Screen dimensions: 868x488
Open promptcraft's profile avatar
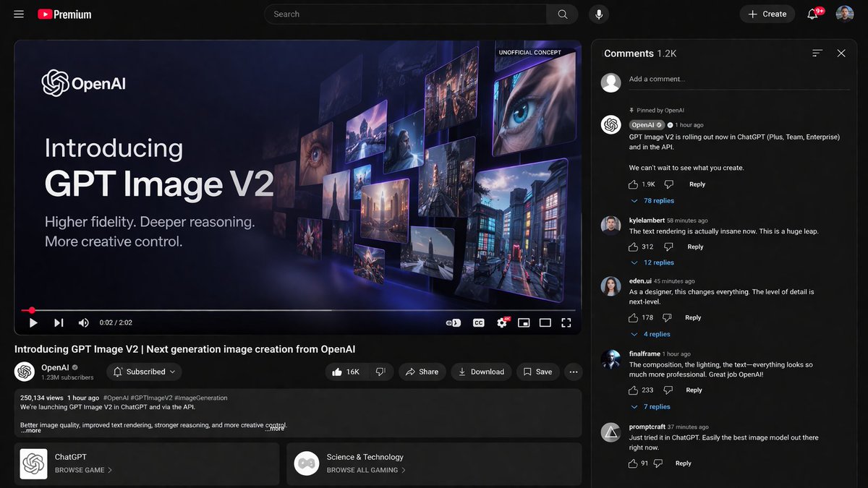pyautogui.click(x=611, y=432)
